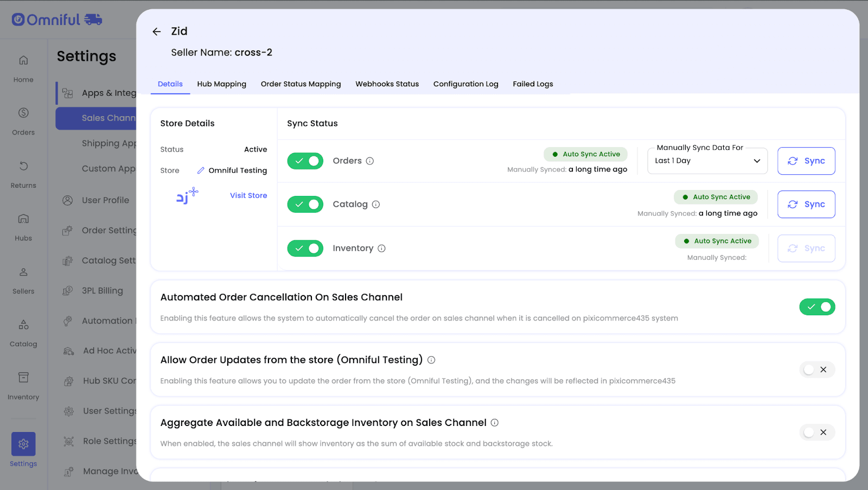Enable Allow Order Updates from store toggle
Viewport: 868px width, 490px height.
coord(816,370)
